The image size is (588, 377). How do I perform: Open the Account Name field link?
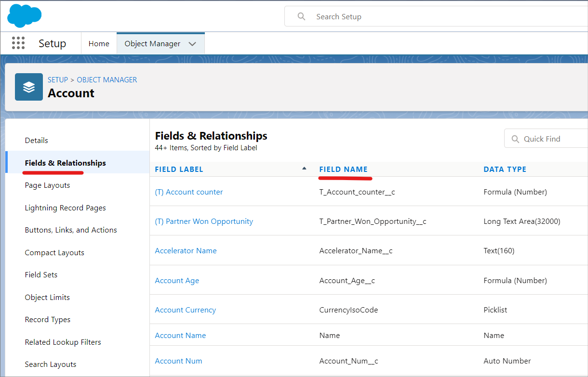(180, 336)
